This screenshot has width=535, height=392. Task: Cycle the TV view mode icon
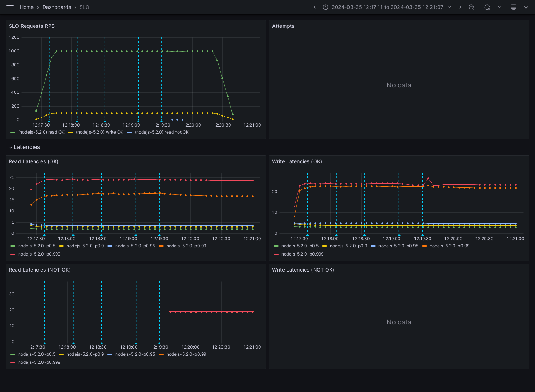tap(514, 7)
